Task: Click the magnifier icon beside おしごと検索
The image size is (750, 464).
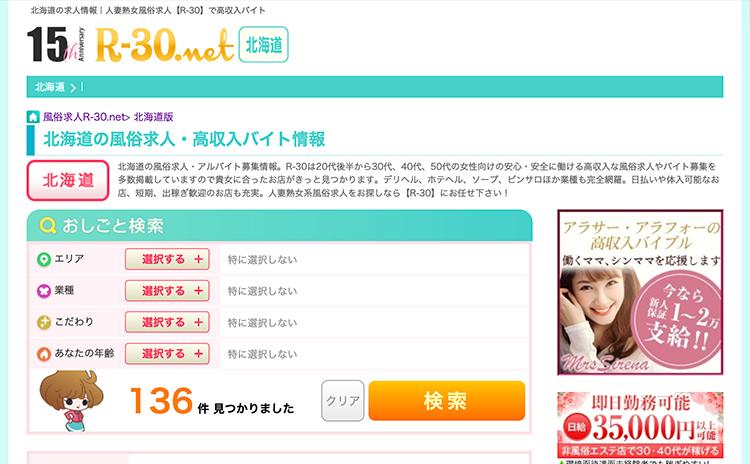Action: coord(47,225)
